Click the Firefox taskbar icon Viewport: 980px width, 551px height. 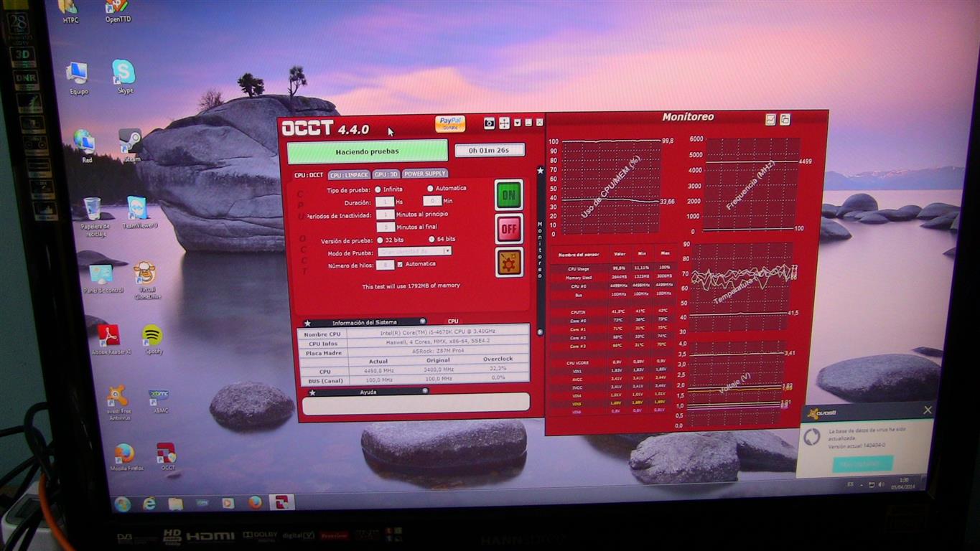(x=255, y=502)
